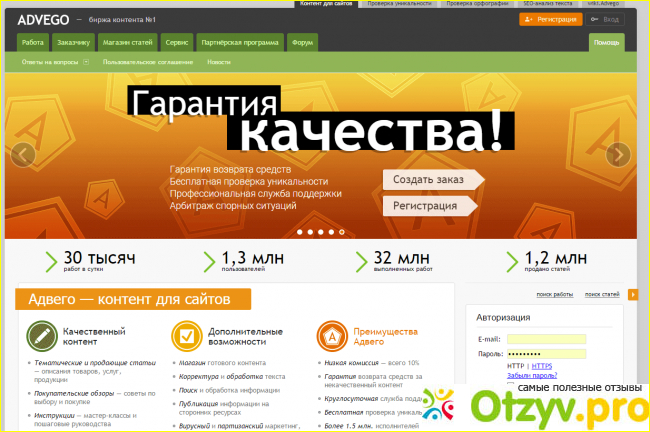
Task: Click the Advego advantages hexagon icon
Action: point(330,334)
